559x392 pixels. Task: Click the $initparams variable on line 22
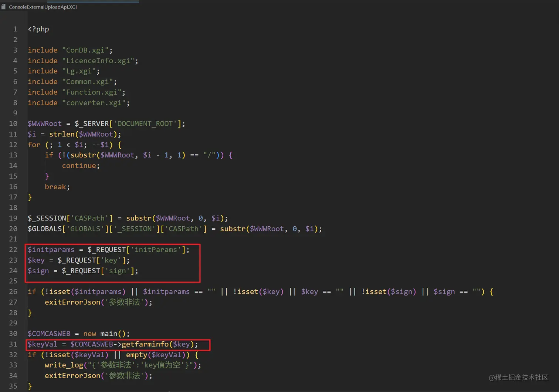coord(51,250)
